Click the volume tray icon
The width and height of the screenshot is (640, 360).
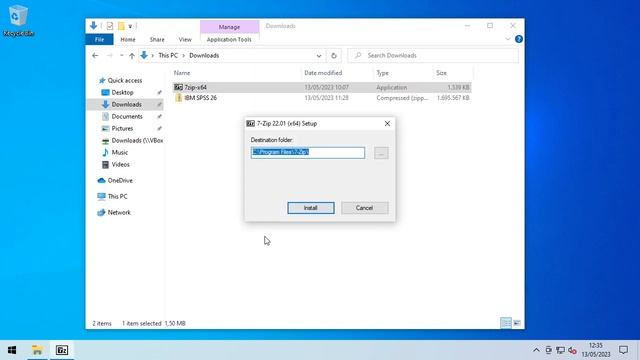[x=572, y=350]
